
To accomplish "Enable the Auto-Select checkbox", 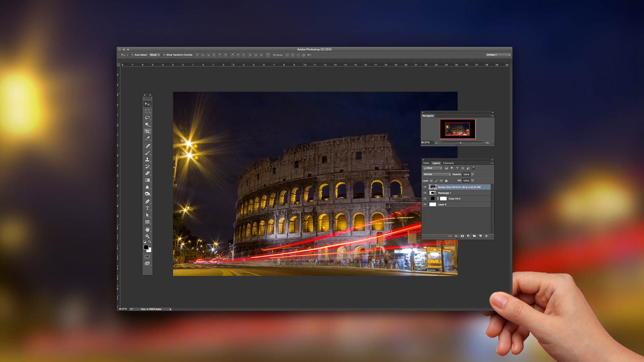I will point(132,55).
